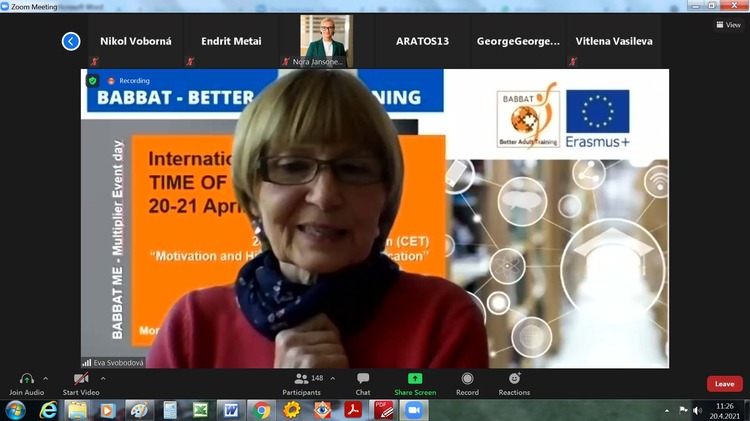Switch to the Zoom taskbar icon
This screenshot has height=421, width=750.
click(x=414, y=410)
